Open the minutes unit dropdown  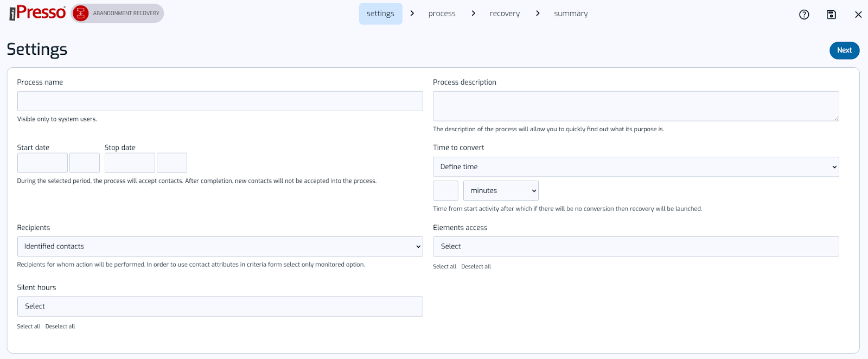pos(501,191)
